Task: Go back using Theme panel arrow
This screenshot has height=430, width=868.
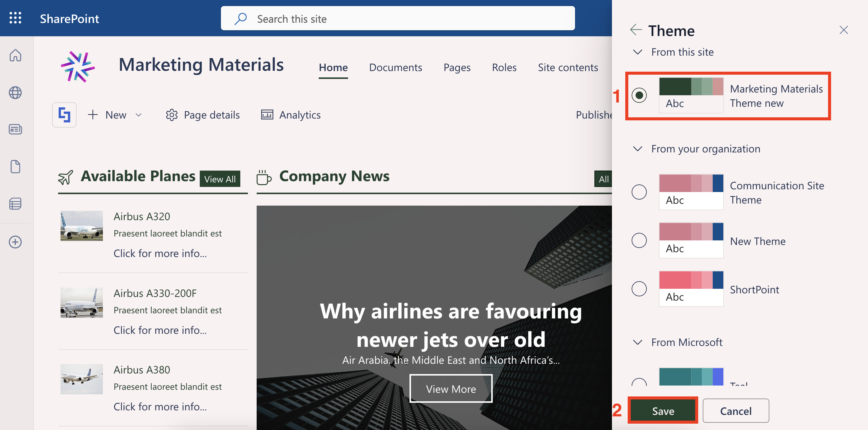Action: [636, 30]
